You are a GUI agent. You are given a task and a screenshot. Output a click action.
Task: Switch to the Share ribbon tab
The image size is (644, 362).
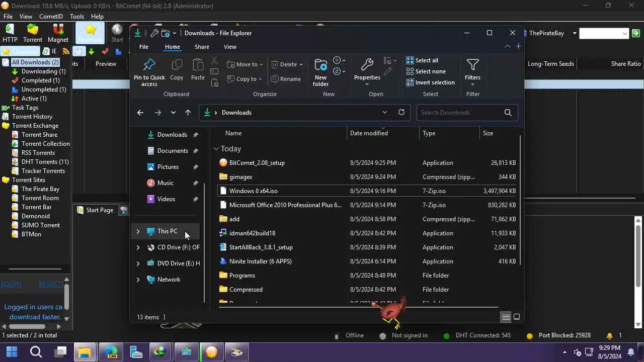tap(202, 47)
